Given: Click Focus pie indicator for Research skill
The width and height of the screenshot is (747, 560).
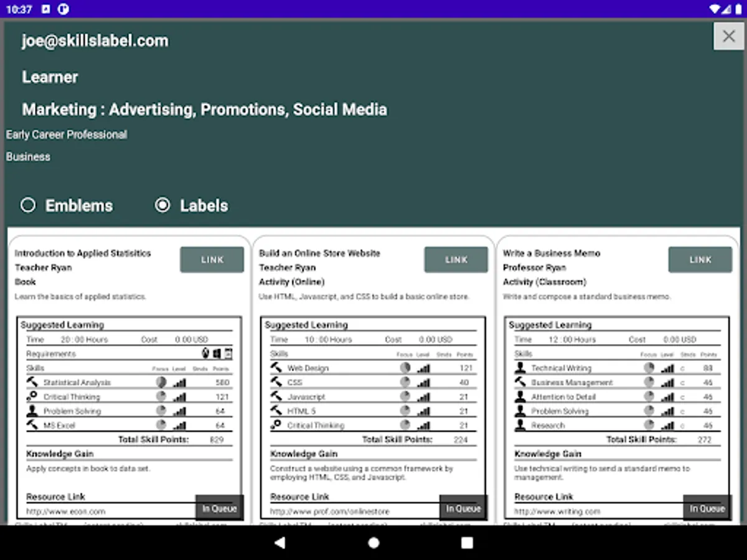Looking at the screenshot, I should click(649, 425).
